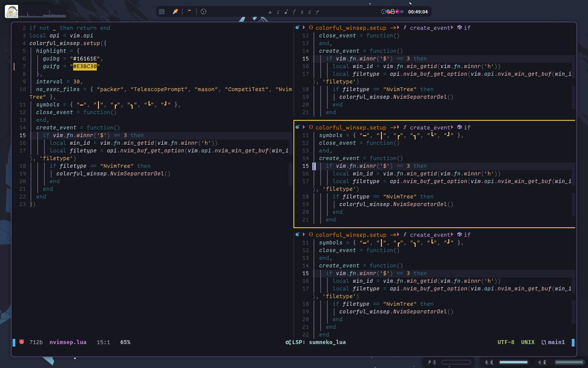Click the Lua file icon in the middle-right winbar
The width and height of the screenshot is (588, 368).
(x=297, y=127)
